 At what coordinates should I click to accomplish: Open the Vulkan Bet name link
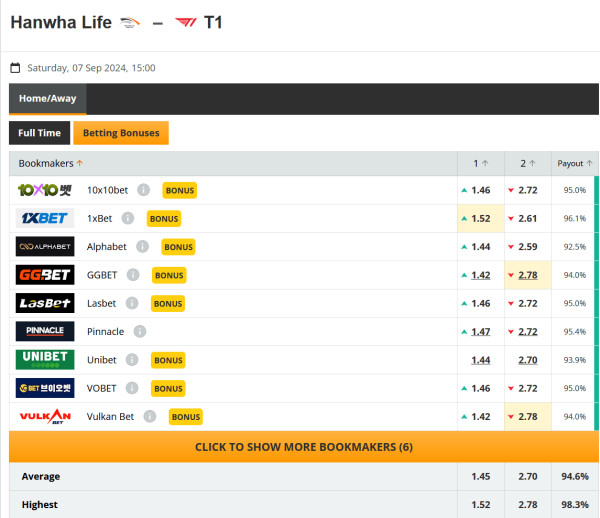point(110,417)
